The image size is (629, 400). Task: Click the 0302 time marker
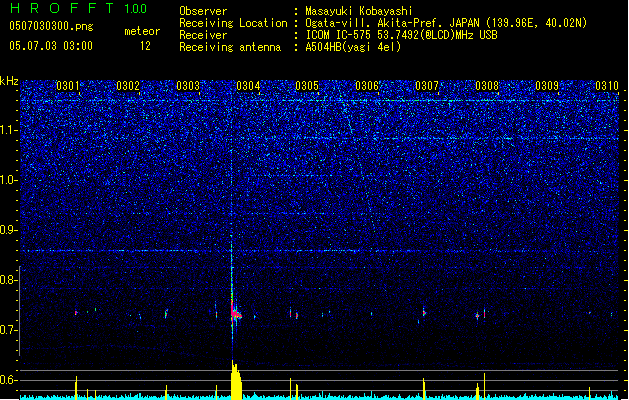128,86
